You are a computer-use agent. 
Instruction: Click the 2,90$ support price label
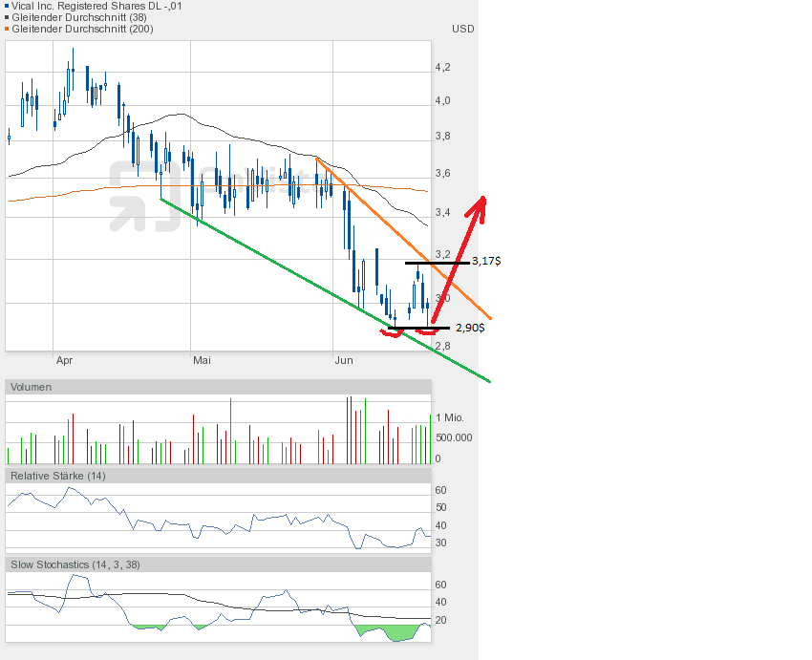point(469,328)
